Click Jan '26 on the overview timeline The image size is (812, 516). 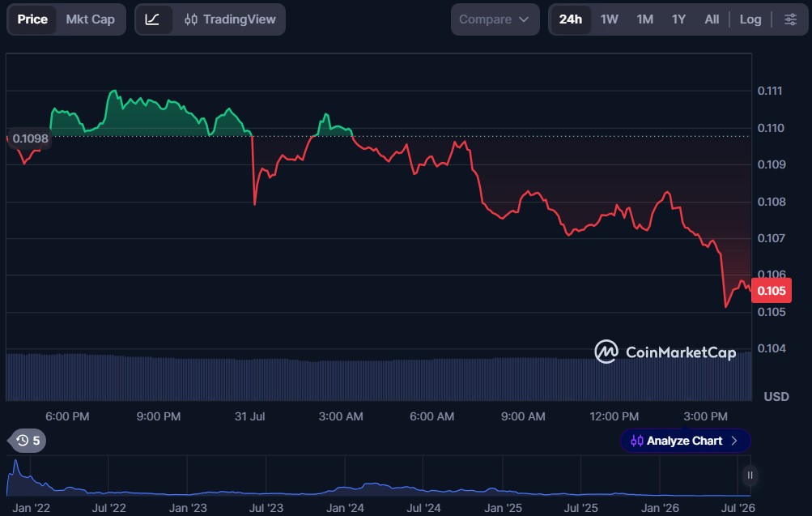(660, 508)
